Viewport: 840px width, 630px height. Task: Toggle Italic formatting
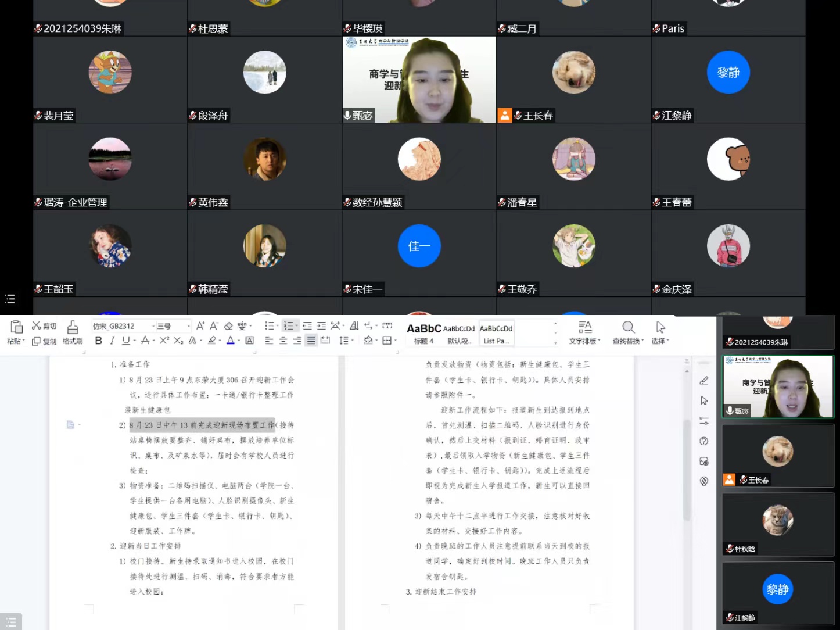point(112,341)
